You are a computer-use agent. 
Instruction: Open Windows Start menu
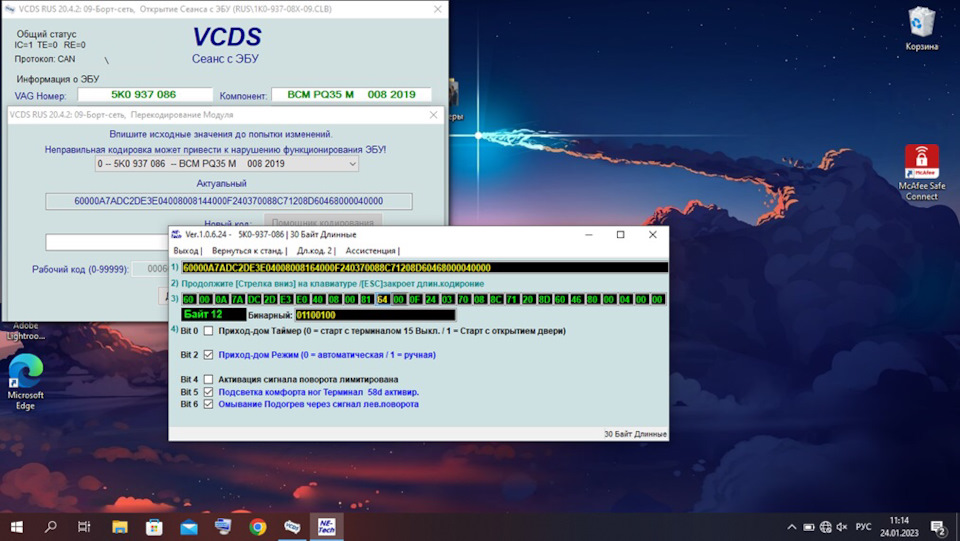coord(17,527)
